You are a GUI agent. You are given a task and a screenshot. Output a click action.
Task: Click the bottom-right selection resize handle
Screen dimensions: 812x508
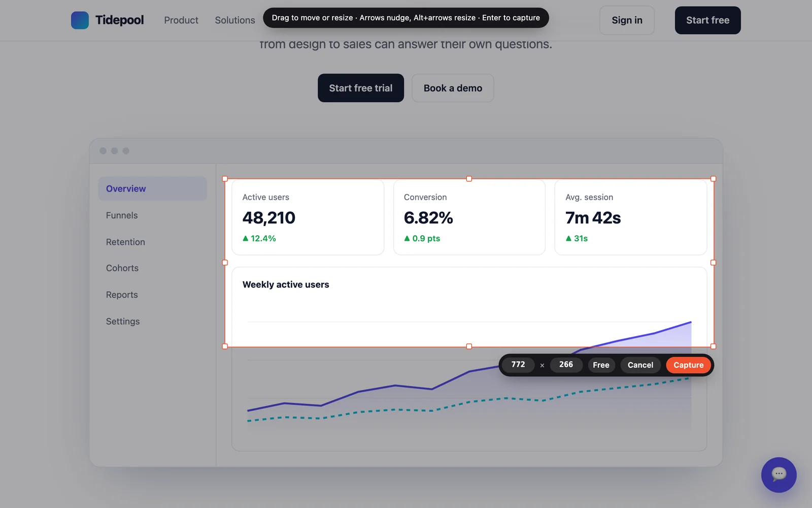click(713, 346)
